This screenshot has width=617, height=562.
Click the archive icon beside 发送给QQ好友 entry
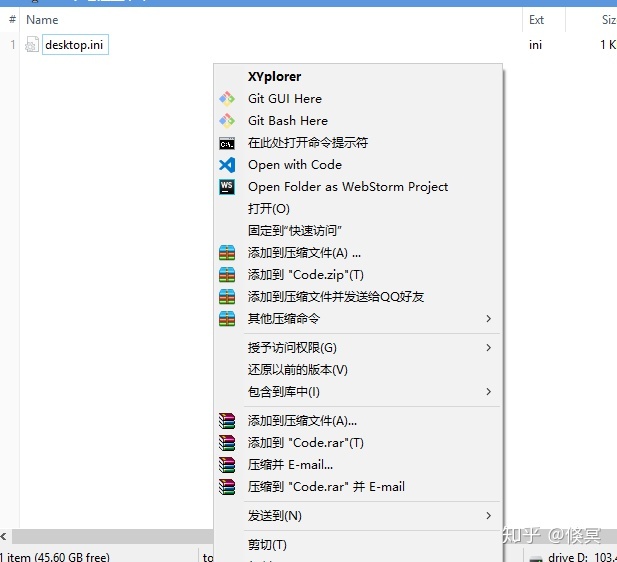(x=227, y=297)
